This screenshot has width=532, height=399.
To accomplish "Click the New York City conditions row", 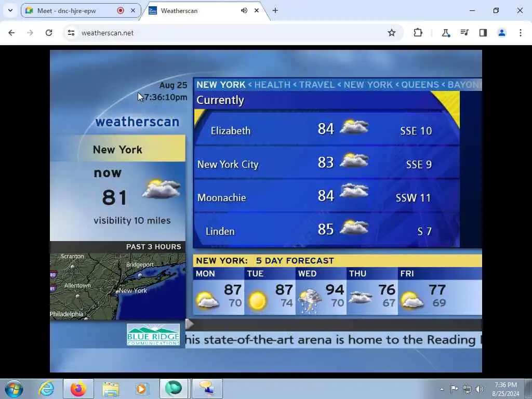I will (327, 163).
